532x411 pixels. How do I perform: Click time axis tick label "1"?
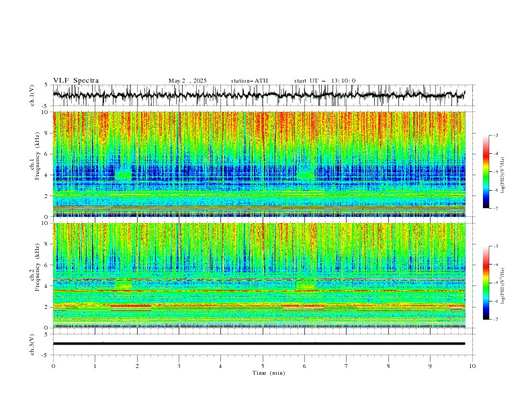(x=95, y=366)
